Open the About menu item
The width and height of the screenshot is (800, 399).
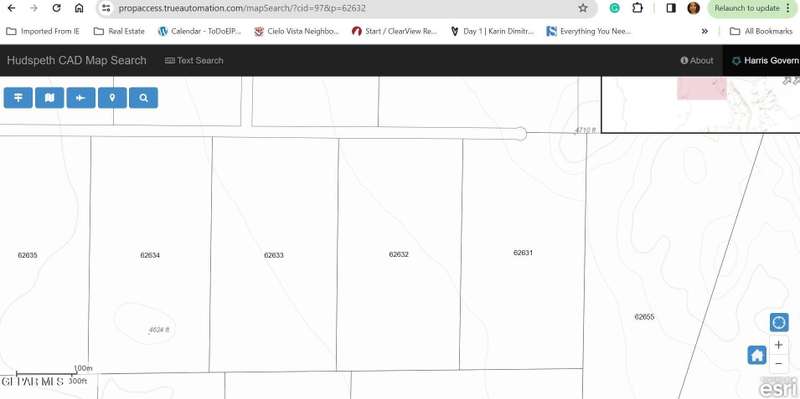pos(697,60)
